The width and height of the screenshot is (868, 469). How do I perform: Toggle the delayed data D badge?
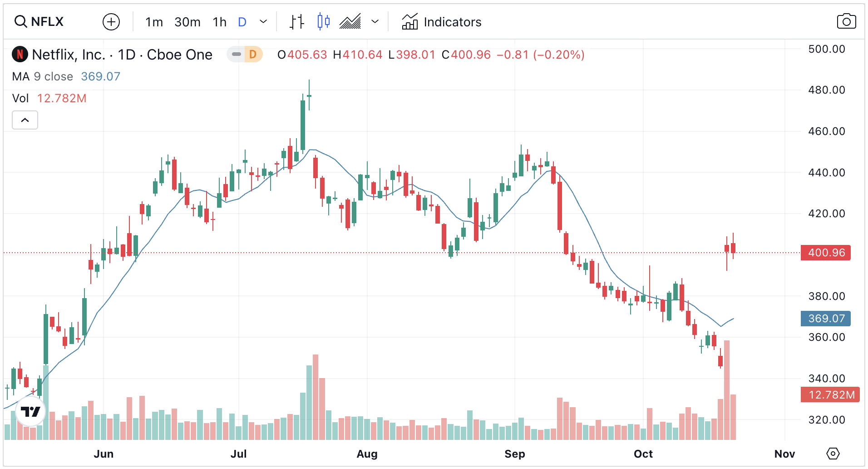pos(253,55)
